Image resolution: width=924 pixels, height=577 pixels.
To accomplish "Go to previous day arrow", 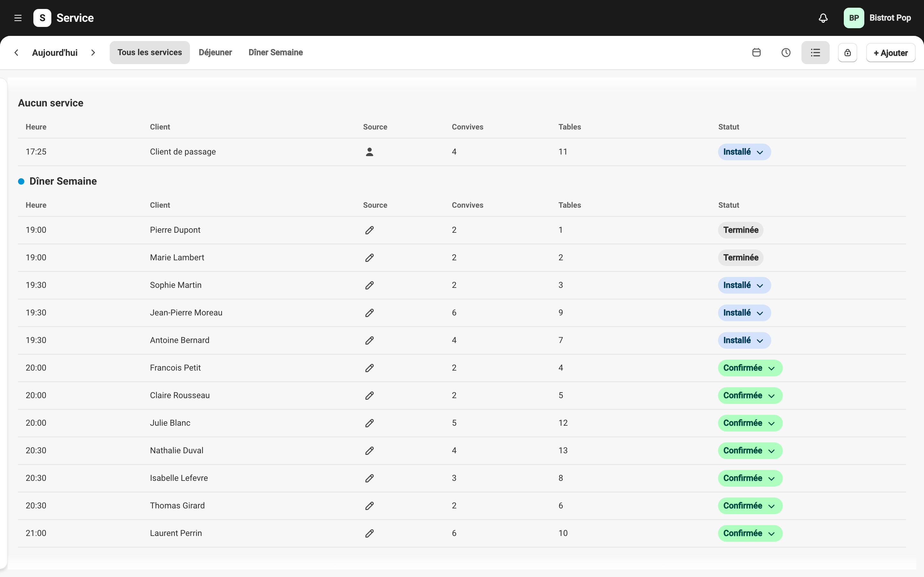I will [x=16, y=53].
